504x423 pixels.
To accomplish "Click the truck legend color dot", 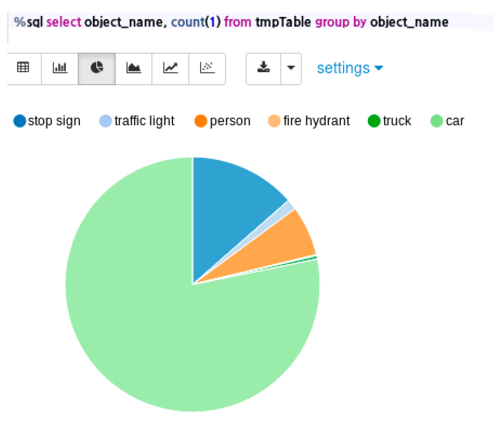I will [374, 121].
